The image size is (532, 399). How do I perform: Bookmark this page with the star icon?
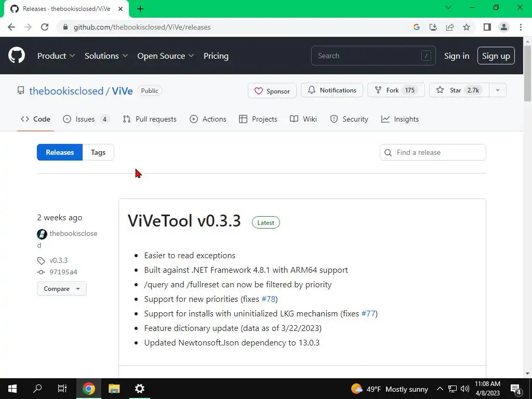tap(467, 27)
